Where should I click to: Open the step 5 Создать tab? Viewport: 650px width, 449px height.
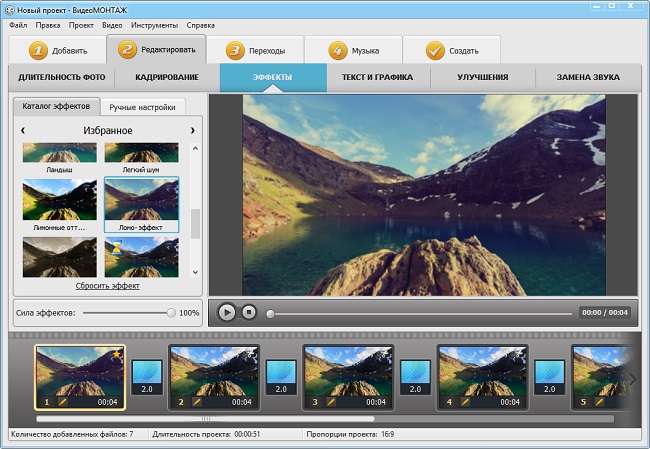[x=451, y=50]
